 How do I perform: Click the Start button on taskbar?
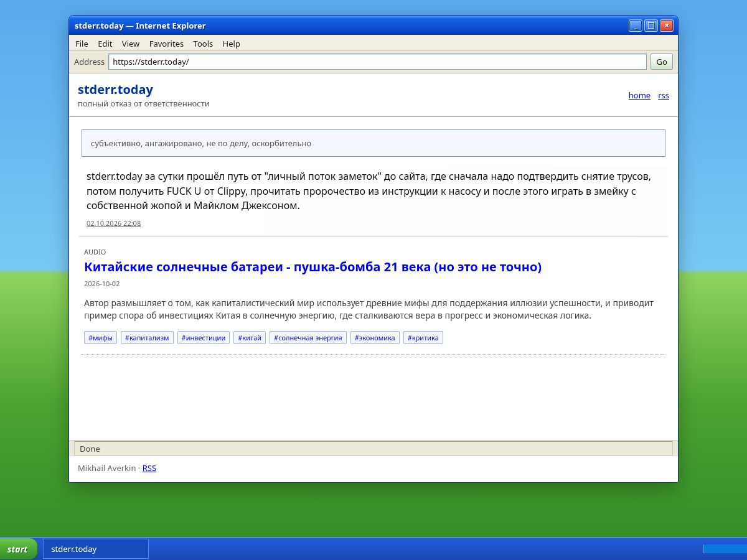click(18, 549)
